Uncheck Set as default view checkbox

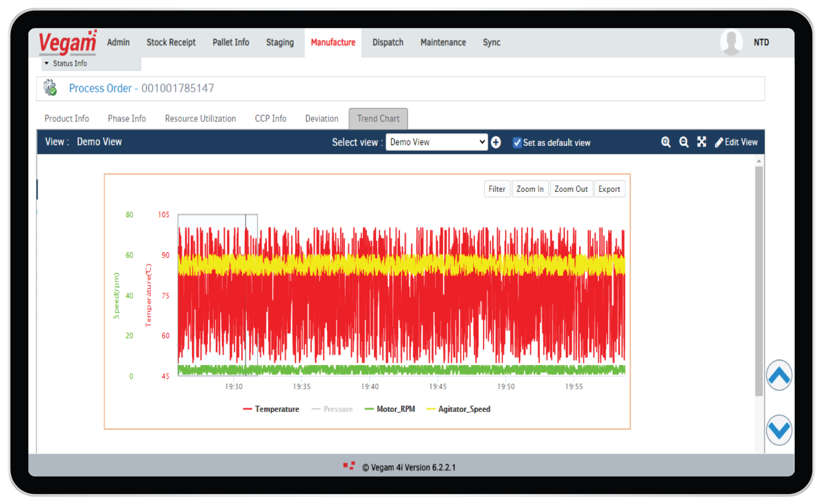[x=517, y=143]
